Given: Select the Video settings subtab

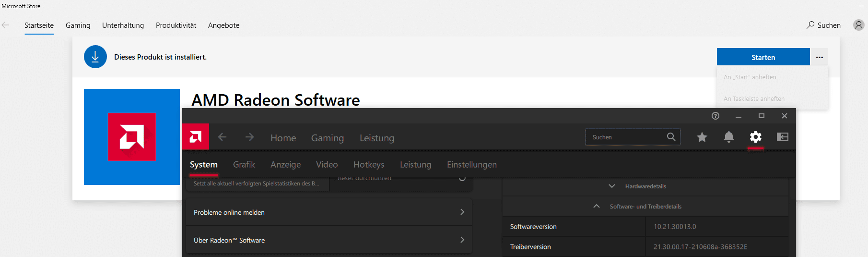Looking at the screenshot, I should point(327,165).
